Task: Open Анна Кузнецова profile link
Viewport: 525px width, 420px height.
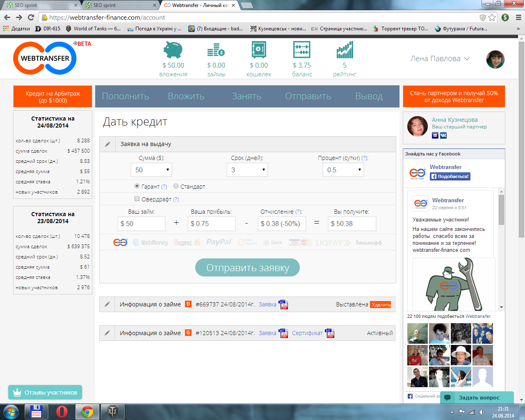Action: coord(455,120)
